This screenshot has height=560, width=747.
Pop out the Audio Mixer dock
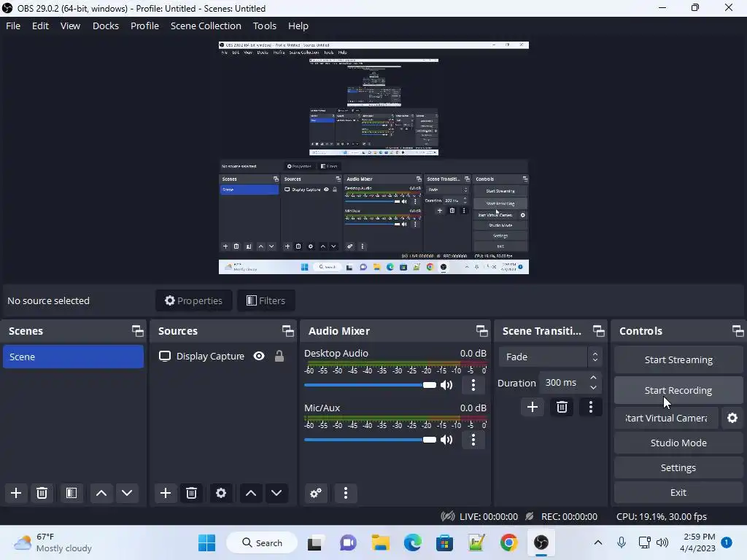pos(481,331)
